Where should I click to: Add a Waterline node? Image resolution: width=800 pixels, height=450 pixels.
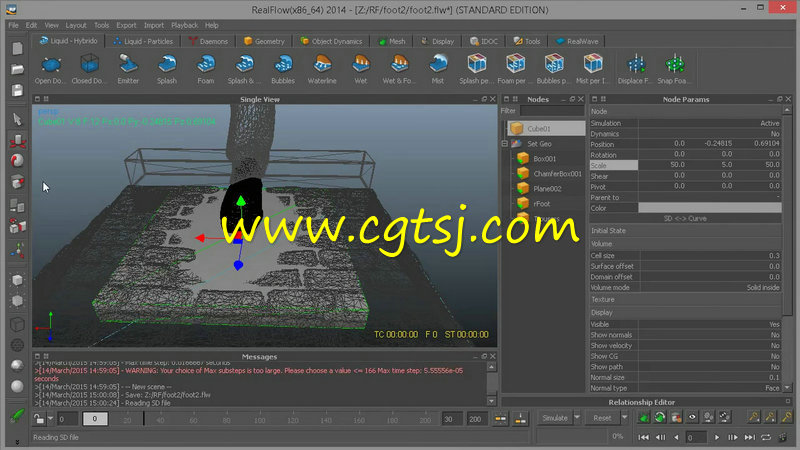pos(322,64)
